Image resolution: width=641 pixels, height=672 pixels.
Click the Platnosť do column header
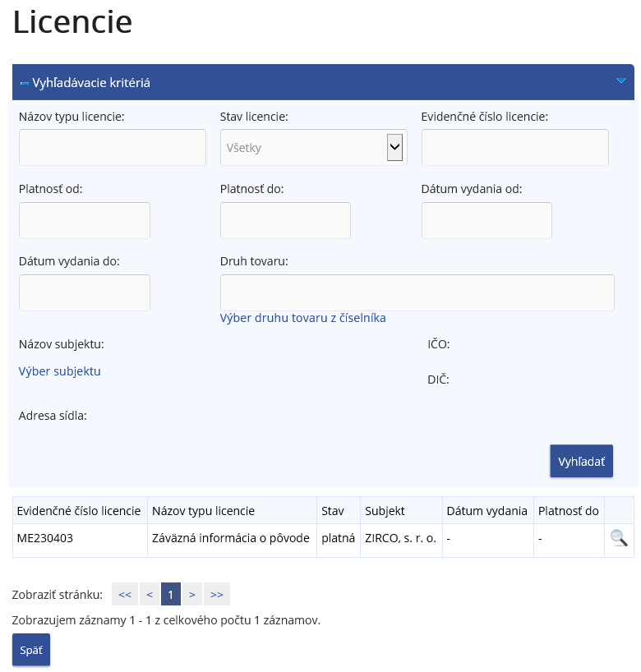(x=568, y=511)
